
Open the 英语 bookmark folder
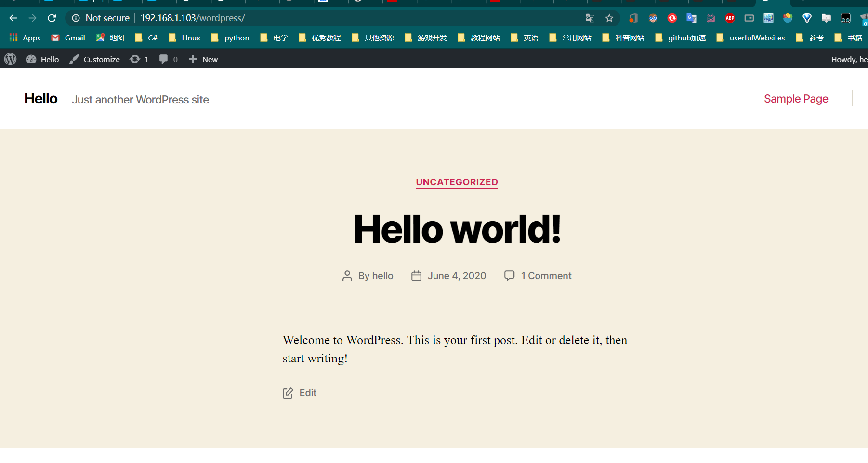point(524,38)
